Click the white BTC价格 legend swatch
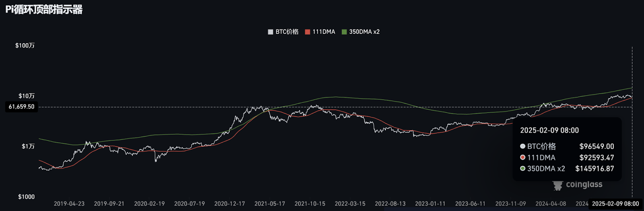 [x=270, y=32]
